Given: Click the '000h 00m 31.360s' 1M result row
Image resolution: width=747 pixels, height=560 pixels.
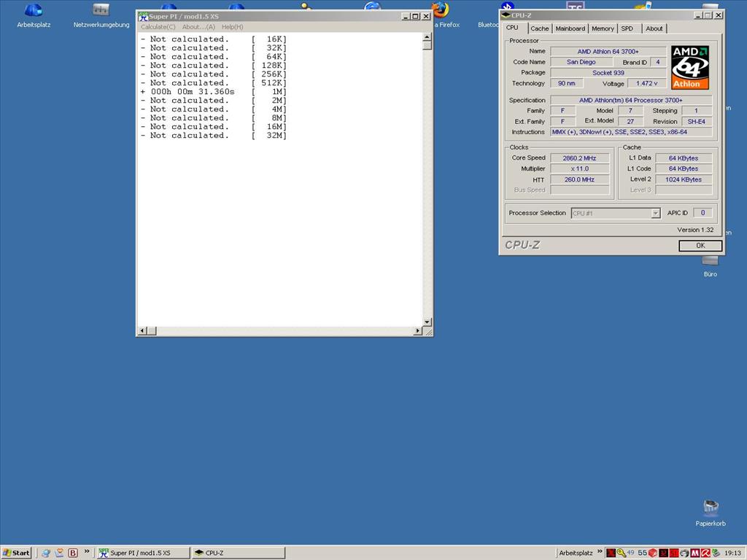Looking at the screenshot, I should 214,91.
